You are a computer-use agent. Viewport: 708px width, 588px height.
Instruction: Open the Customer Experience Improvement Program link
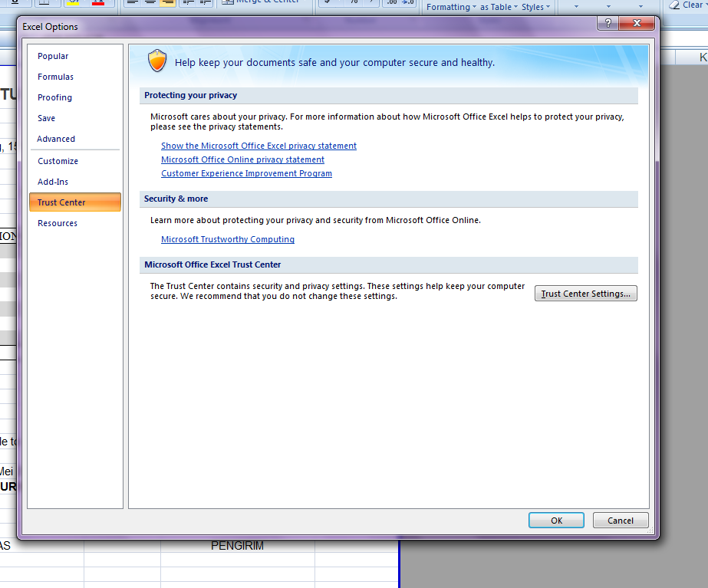tap(246, 173)
